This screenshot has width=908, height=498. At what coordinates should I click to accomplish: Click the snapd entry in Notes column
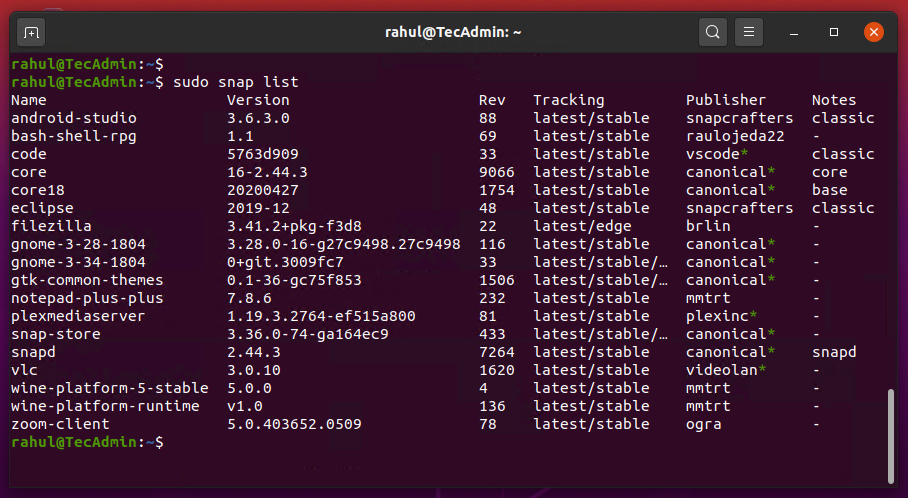834,352
